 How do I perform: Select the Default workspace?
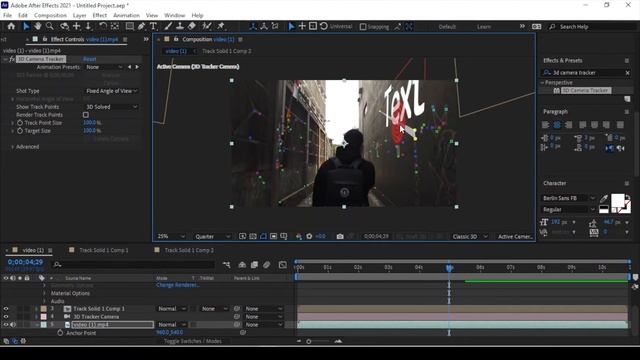(x=447, y=27)
